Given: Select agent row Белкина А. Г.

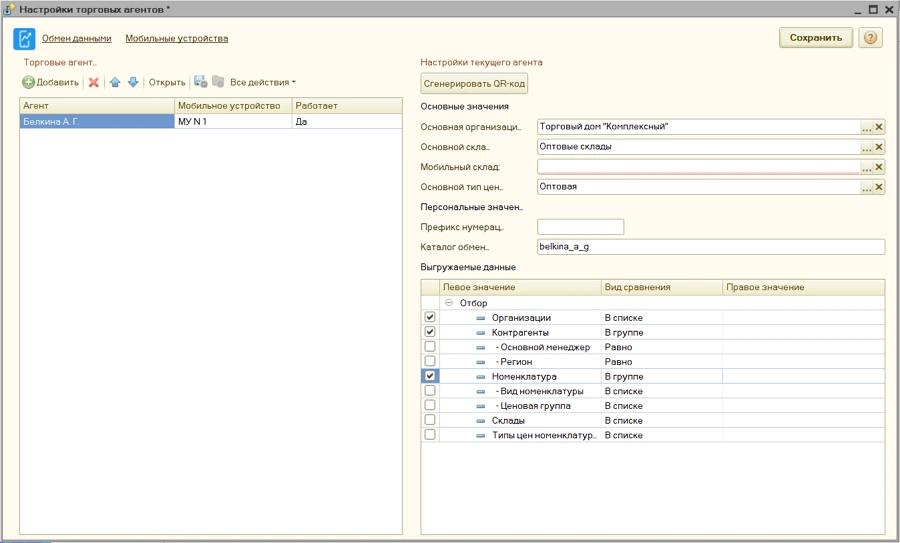Looking at the screenshot, I should point(97,121).
